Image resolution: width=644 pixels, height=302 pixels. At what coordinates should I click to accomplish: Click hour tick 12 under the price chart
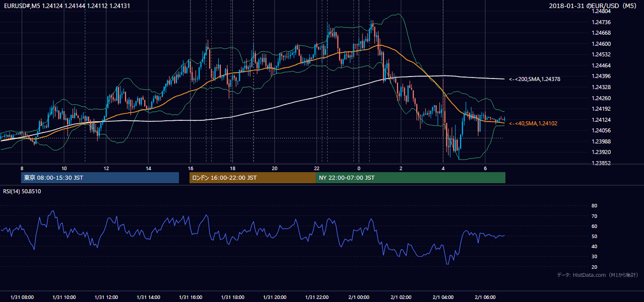tap(106, 168)
